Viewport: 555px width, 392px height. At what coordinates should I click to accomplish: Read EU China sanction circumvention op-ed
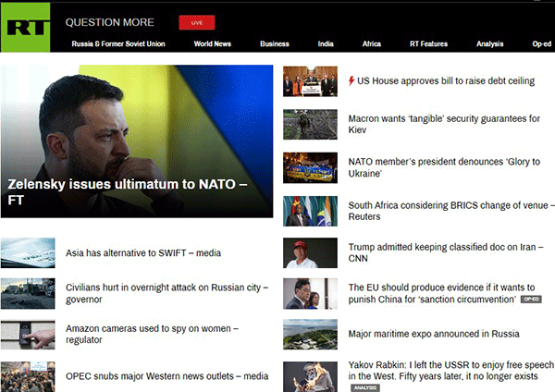pos(441,293)
